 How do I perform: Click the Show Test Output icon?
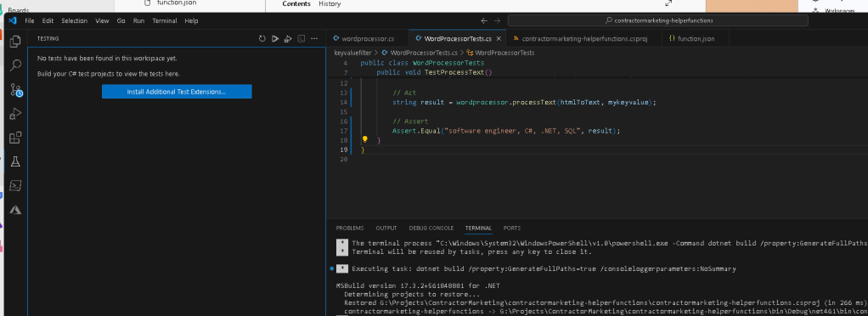pos(302,39)
